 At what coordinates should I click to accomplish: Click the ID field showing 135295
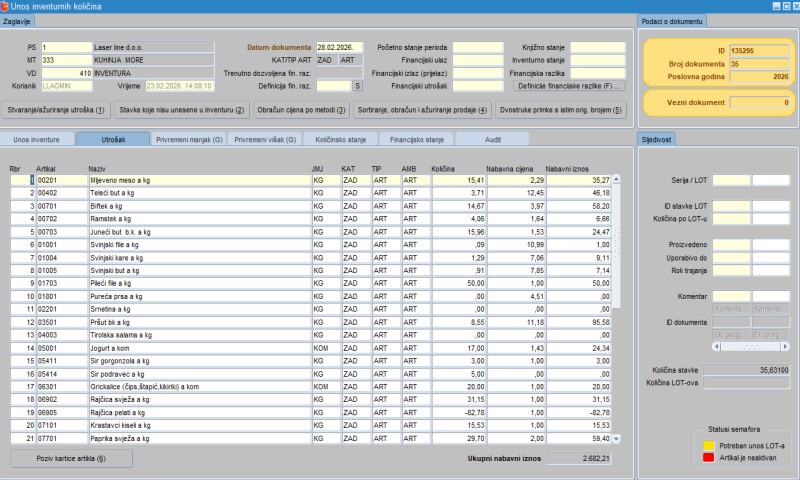(x=759, y=50)
